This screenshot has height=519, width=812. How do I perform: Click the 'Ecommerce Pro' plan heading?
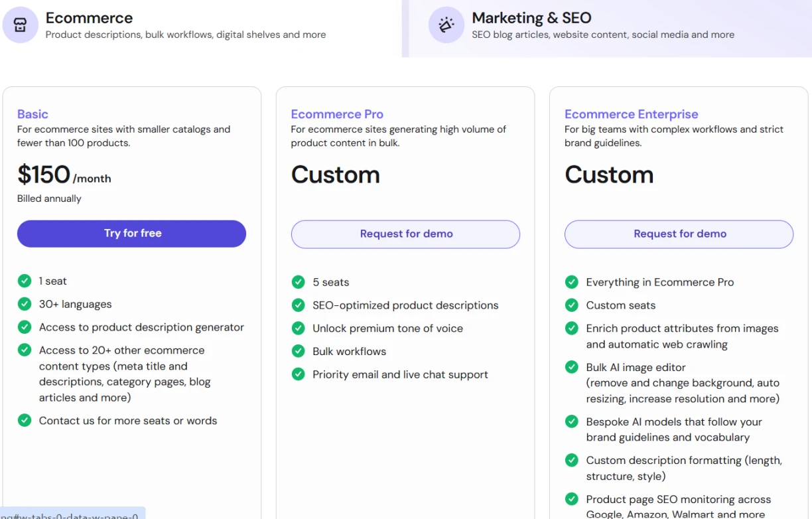(337, 114)
